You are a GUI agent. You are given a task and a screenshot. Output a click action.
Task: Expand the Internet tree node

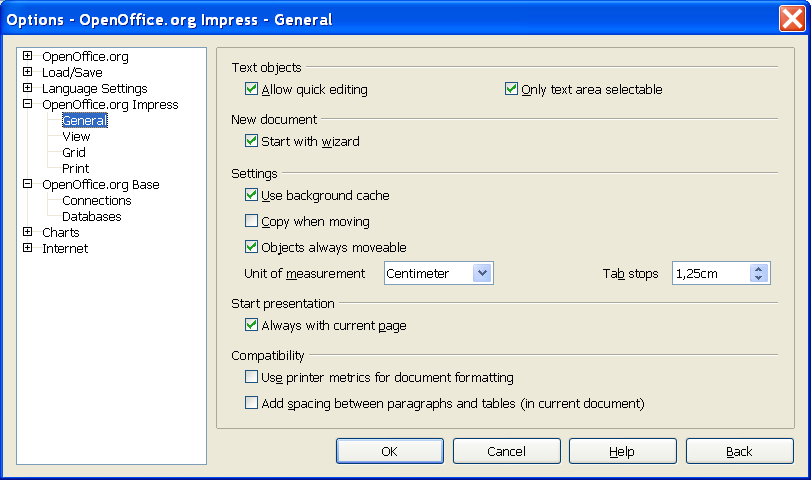(x=28, y=248)
